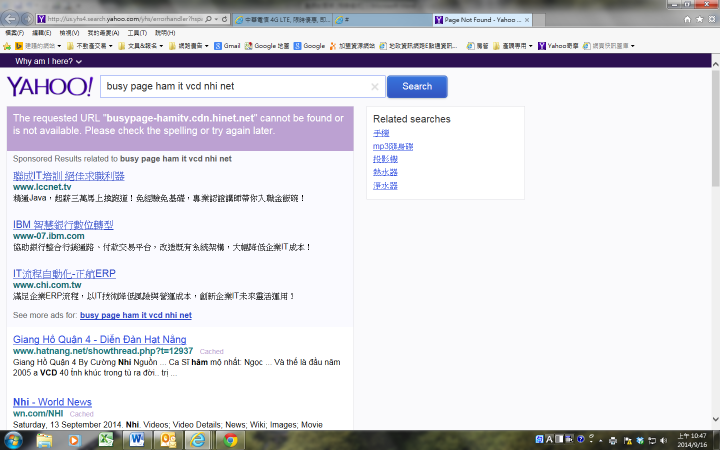Clear search box with X icon

[x=375, y=86]
